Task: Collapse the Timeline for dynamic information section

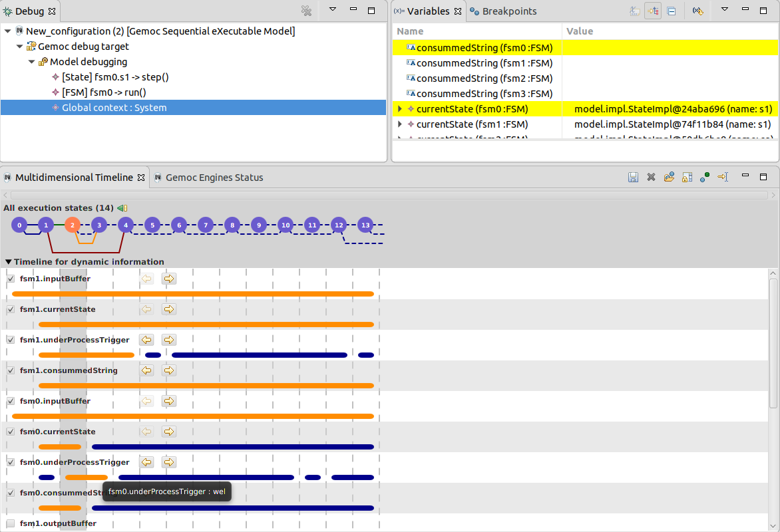Action: [x=8, y=261]
